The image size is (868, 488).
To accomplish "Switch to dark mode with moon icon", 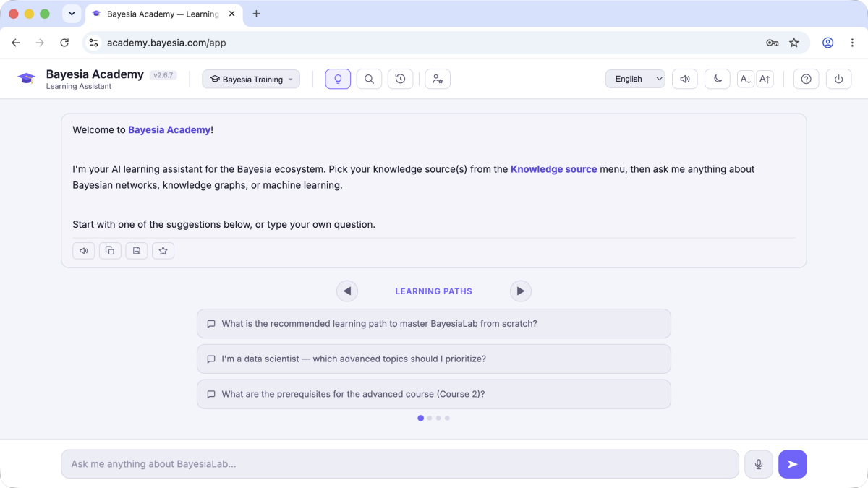I will click(x=718, y=79).
